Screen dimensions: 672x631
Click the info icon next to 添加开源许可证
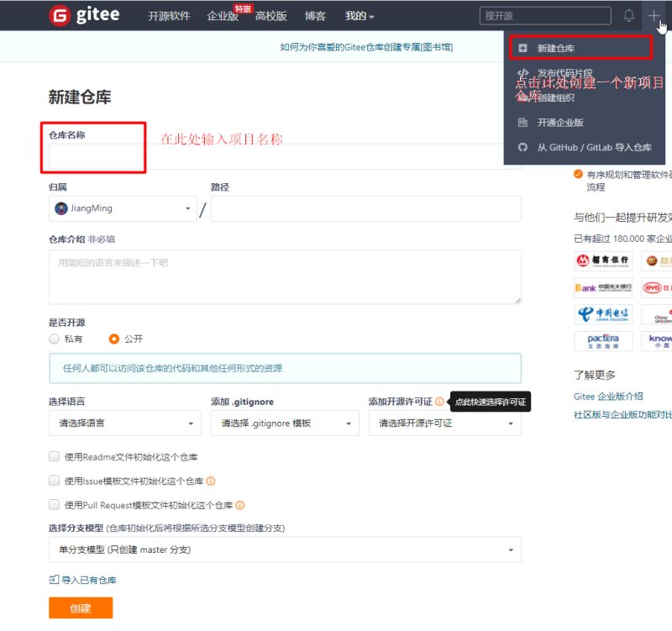438,400
